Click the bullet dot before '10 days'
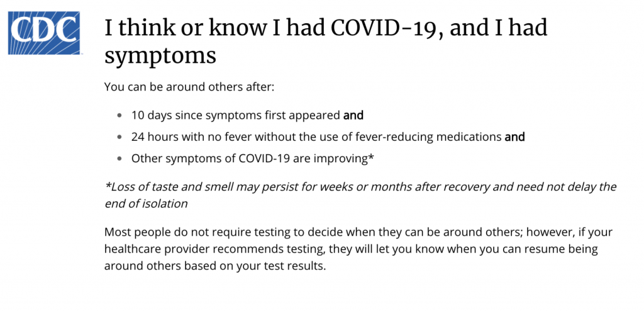 (120, 116)
